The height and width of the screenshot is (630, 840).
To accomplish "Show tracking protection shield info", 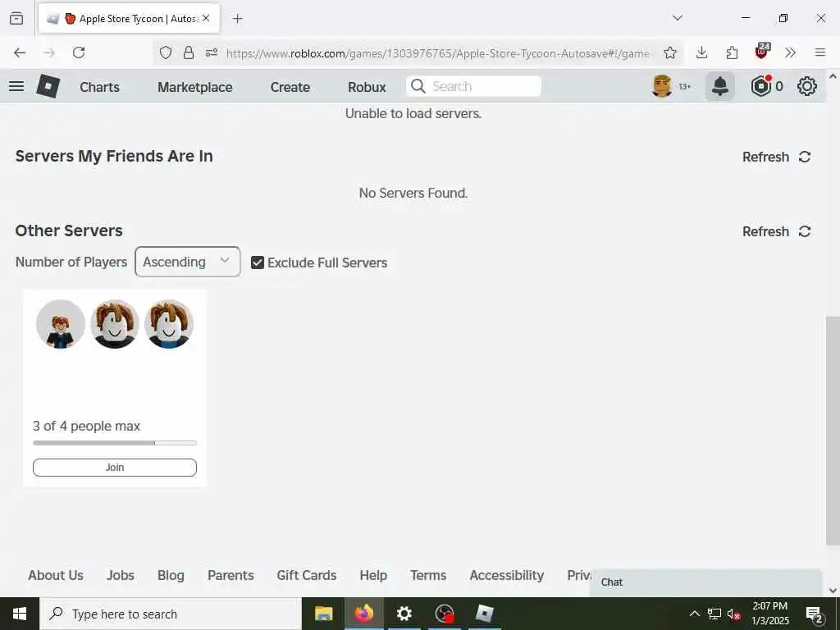I will 166,52.
